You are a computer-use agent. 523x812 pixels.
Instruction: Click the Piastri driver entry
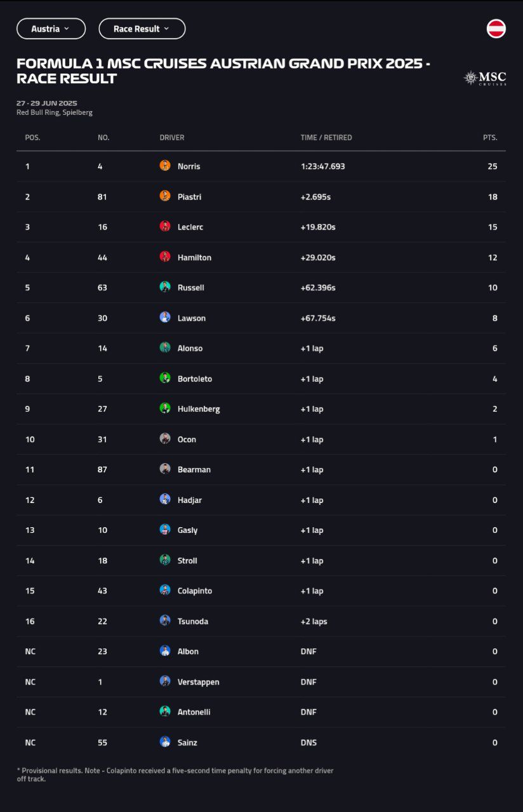pos(190,197)
